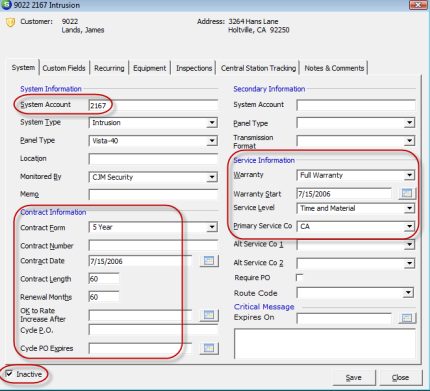
Task: Open the Warranty Start calendar picker
Action: 407,193
